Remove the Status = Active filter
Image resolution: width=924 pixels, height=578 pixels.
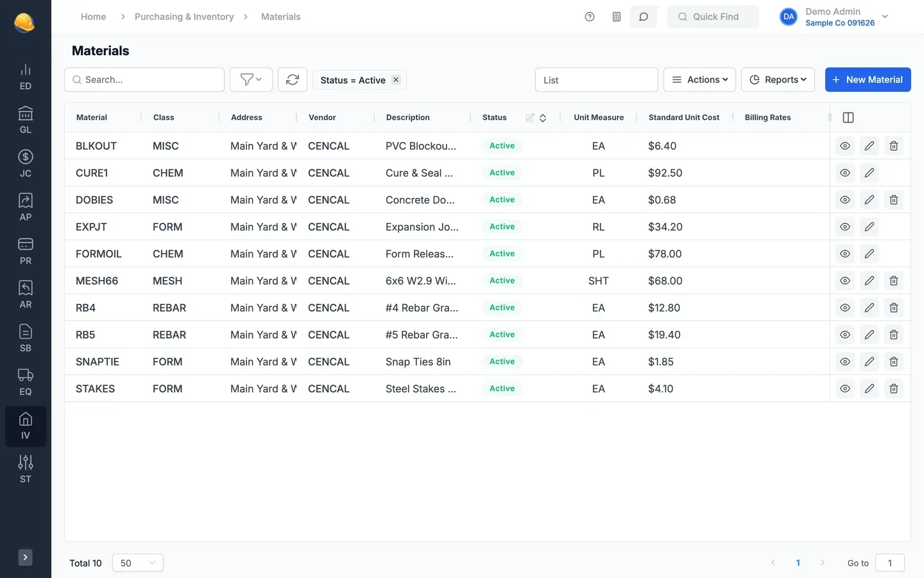396,80
